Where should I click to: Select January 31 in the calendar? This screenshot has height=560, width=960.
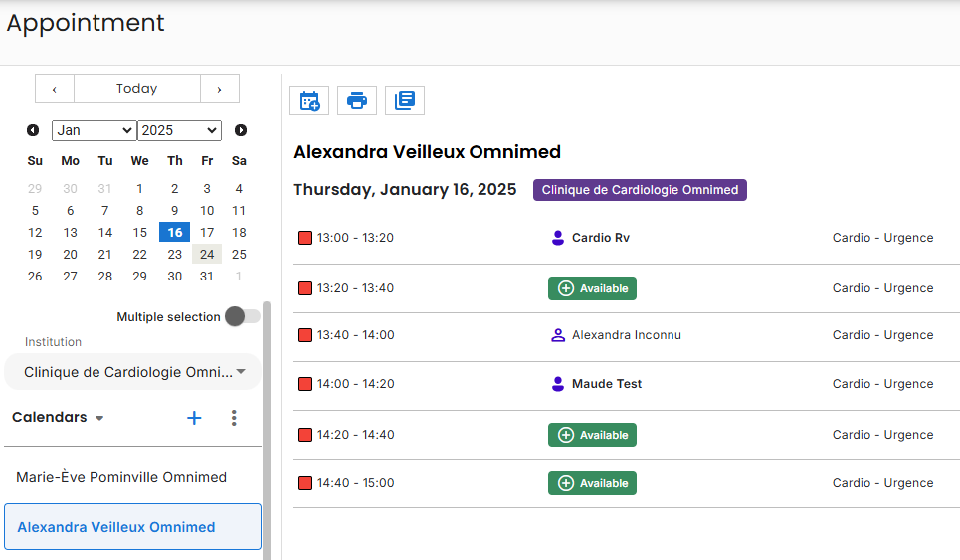tap(207, 277)
